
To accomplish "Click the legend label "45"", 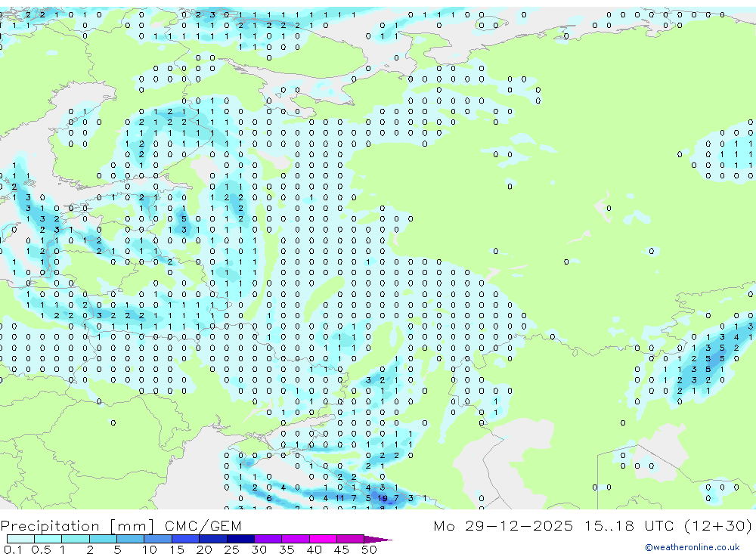I will (x=342, y=549).
